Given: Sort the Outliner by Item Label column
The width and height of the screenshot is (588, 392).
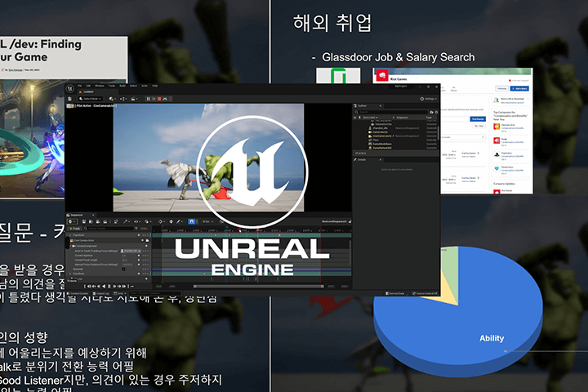Looking at the screenshot, I should pyautogui.click(x=370, y=118).
